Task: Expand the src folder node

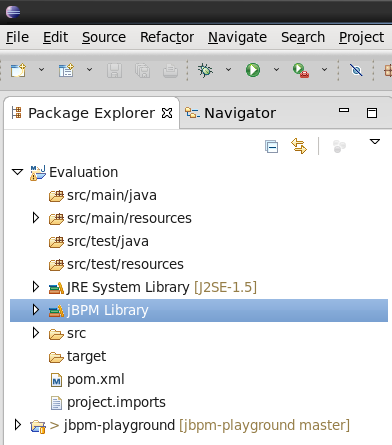Action: [x=36, y=333]
